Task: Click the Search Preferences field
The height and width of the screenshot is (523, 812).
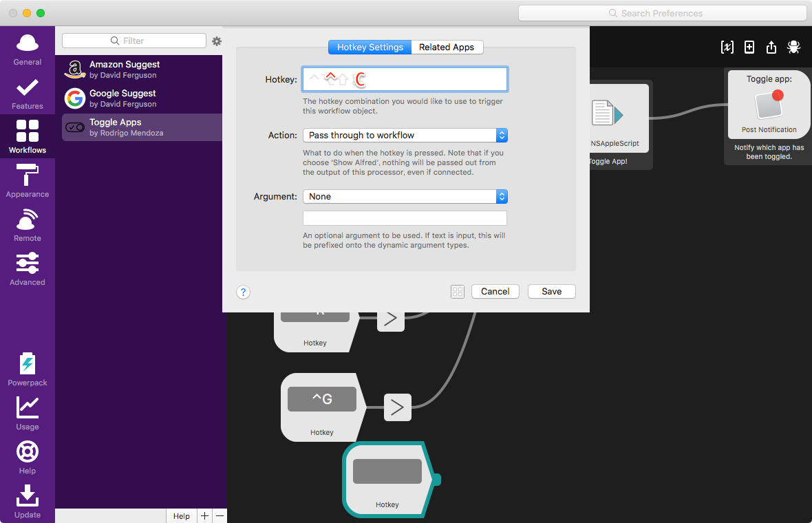Action: (x=663, y=14)
